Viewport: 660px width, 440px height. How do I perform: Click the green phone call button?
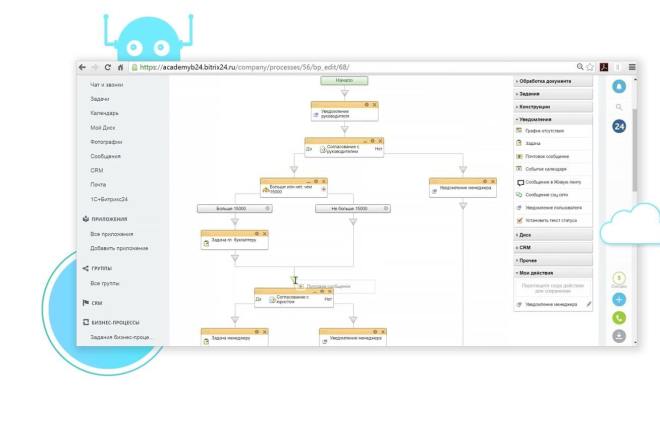point(619,318)
